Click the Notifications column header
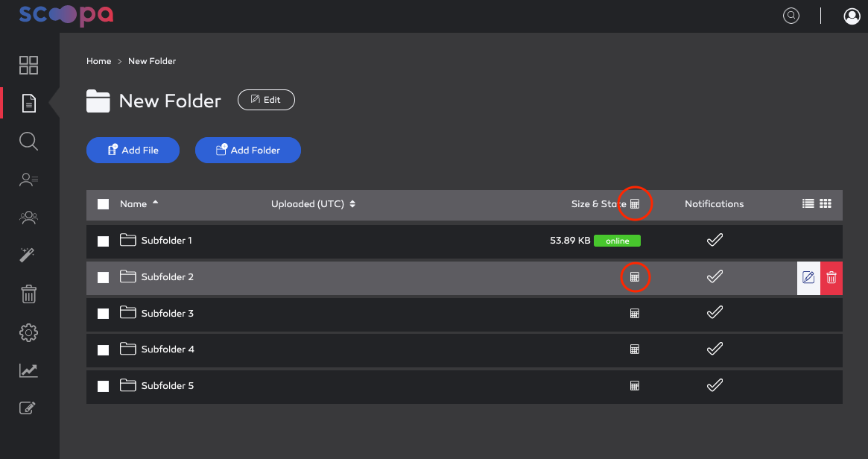The image size is (868, 459). [x=714, y=203]
